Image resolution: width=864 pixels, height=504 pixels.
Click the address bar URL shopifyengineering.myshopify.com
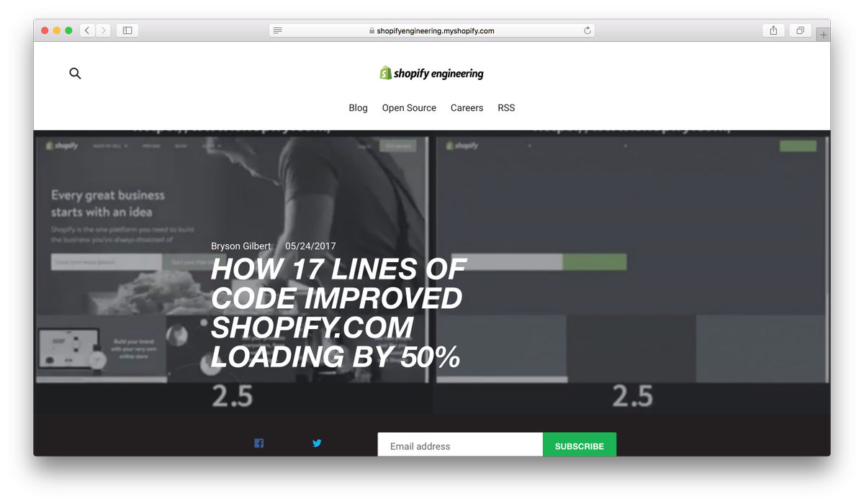pos(436,30)
